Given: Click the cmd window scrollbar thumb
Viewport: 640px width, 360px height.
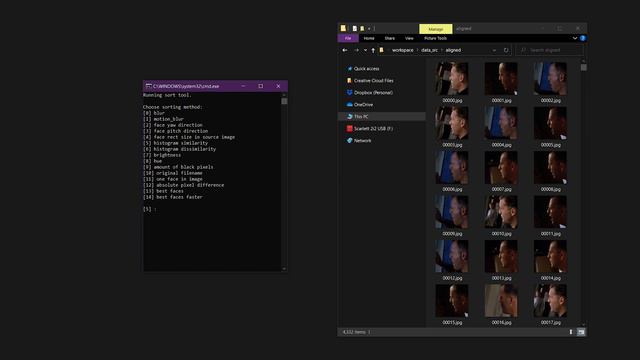Looking at the screenshot, I should point(284,101).
